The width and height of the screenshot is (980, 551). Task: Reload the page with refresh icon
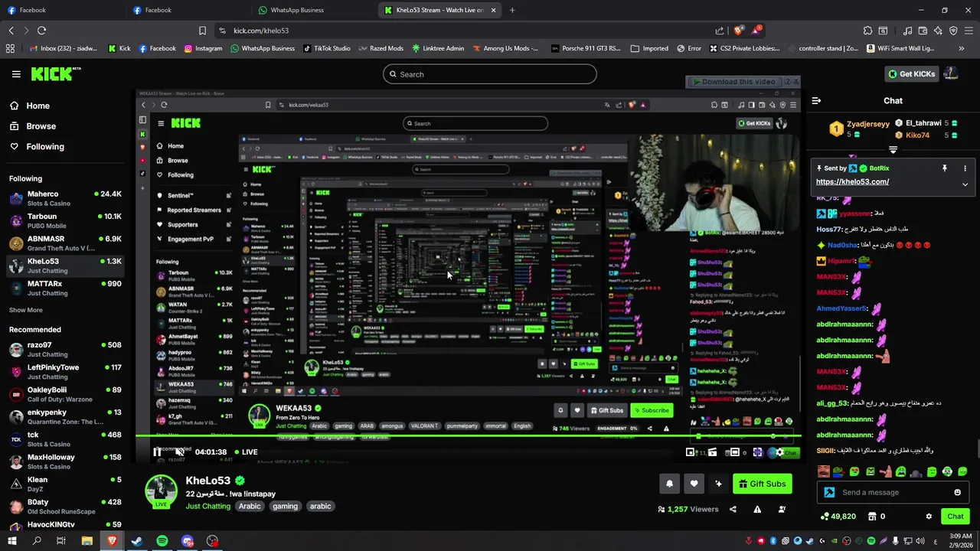[41, 31]
